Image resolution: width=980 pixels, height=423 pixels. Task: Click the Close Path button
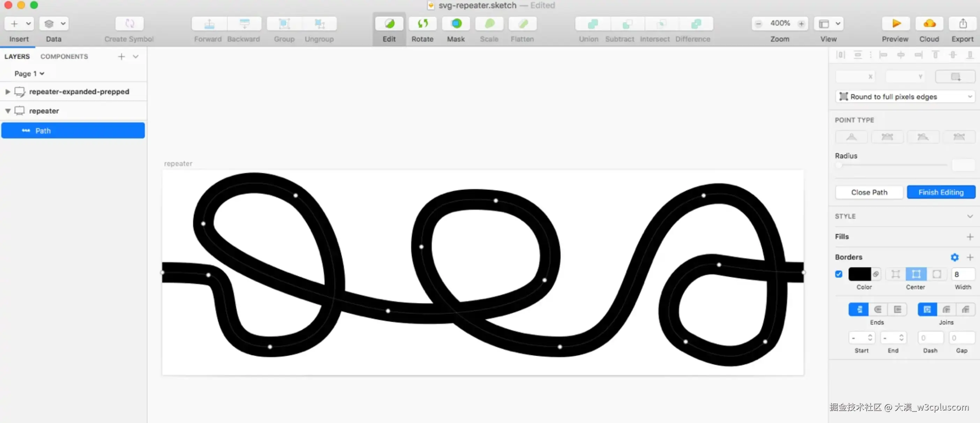869,192
